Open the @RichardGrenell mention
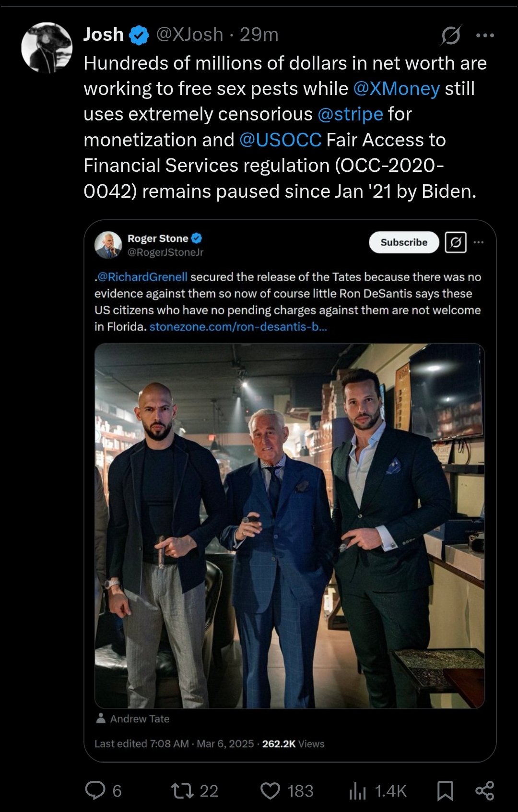Screen dimensions: 518x812 click(142, 277)
